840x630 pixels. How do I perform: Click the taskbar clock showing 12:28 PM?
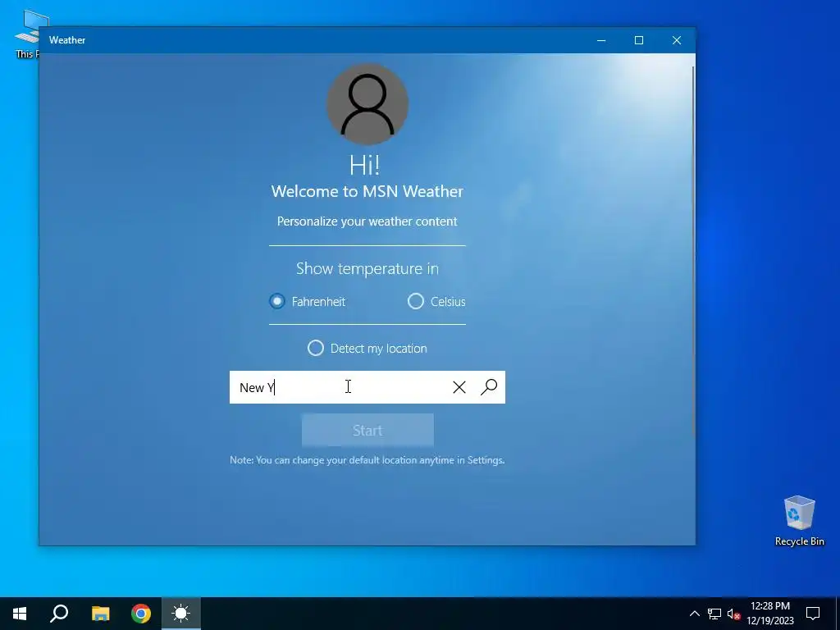[770, 614]
